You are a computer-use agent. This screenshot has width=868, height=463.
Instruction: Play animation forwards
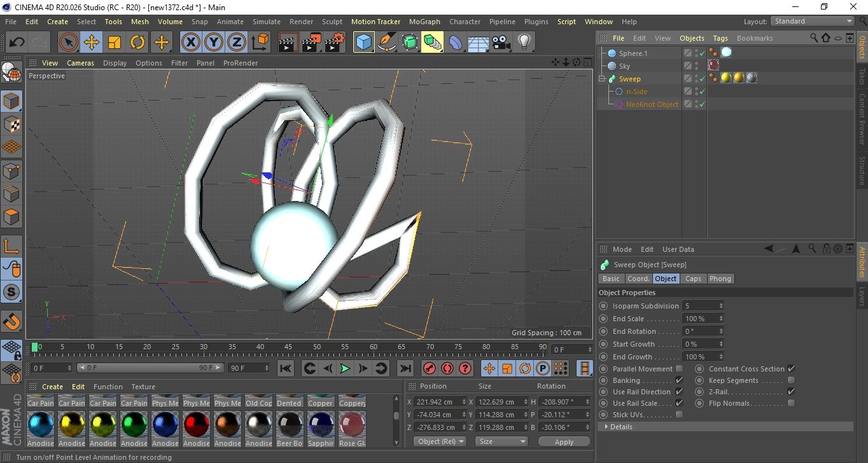click(x=345, y=368)
